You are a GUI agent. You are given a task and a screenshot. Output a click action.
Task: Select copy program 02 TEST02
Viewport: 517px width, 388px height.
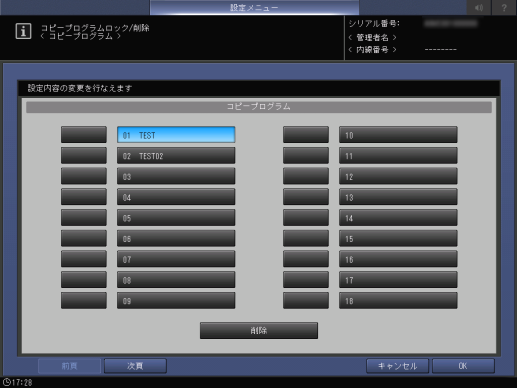click(176, 156)
